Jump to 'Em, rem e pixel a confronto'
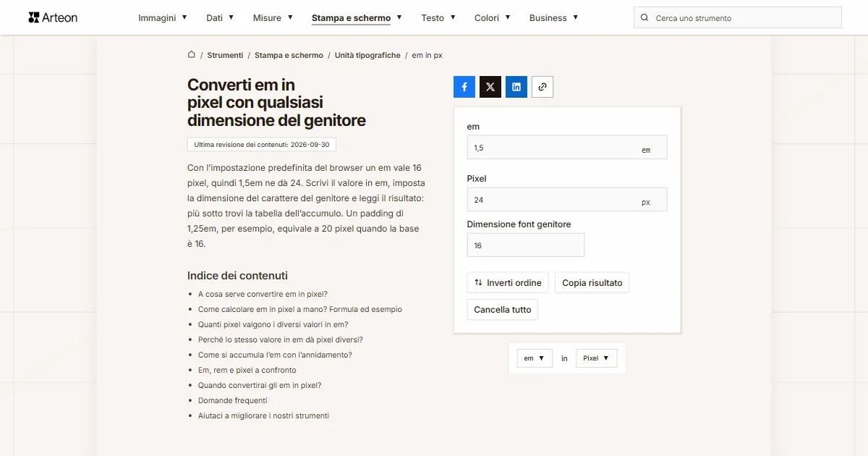Screen dimensions: 868x456 tap(247, 370)
